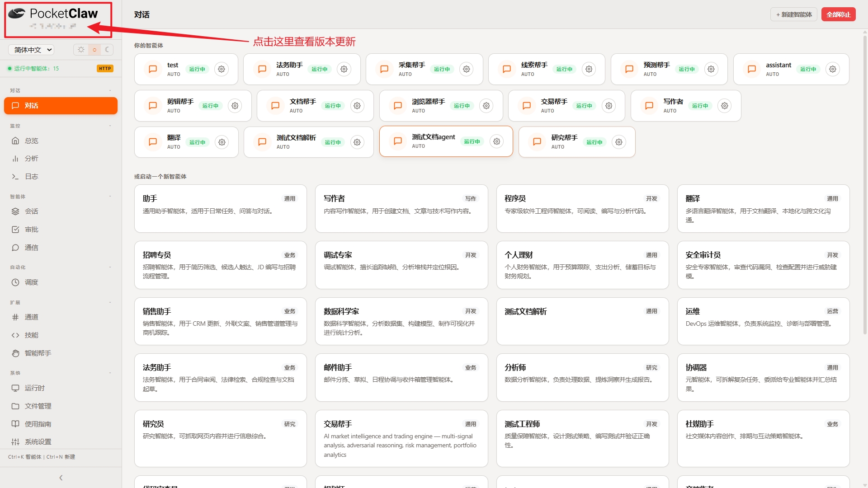Open 日志 logs in sidebar

point(61,177)
